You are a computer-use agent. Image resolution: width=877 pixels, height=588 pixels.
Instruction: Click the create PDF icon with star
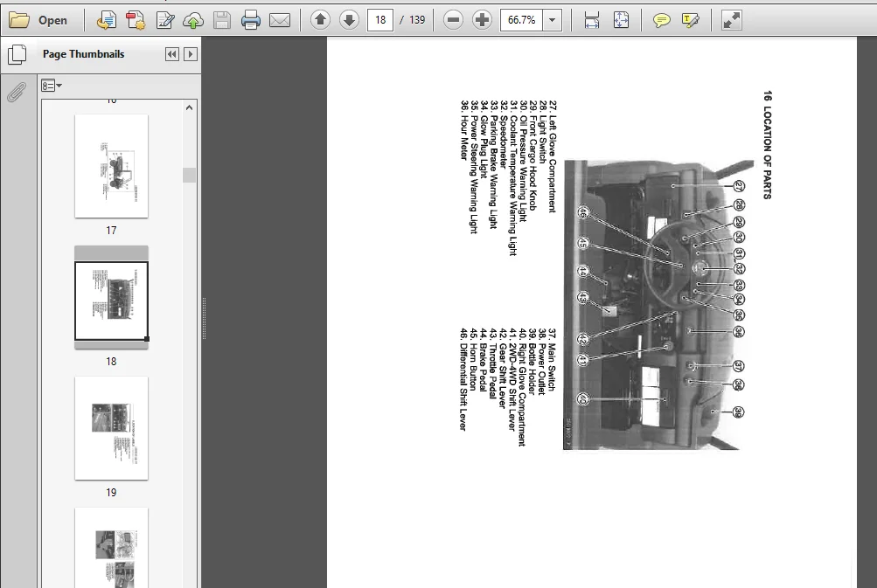click(x=136, y=20)
